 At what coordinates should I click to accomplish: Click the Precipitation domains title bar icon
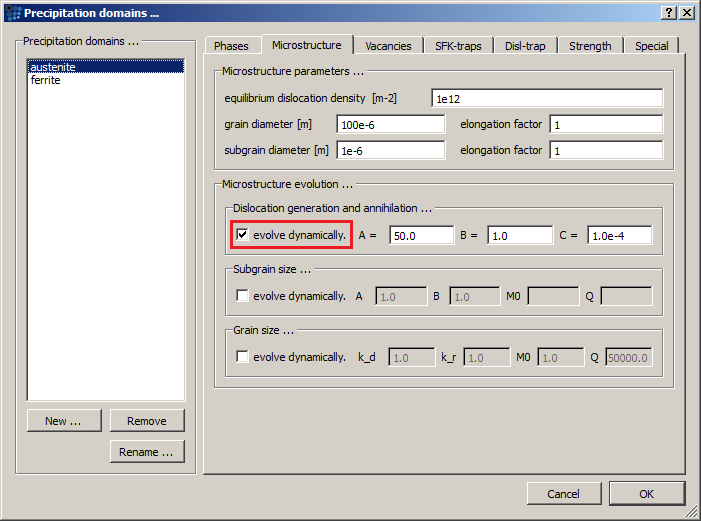(13, 13)
